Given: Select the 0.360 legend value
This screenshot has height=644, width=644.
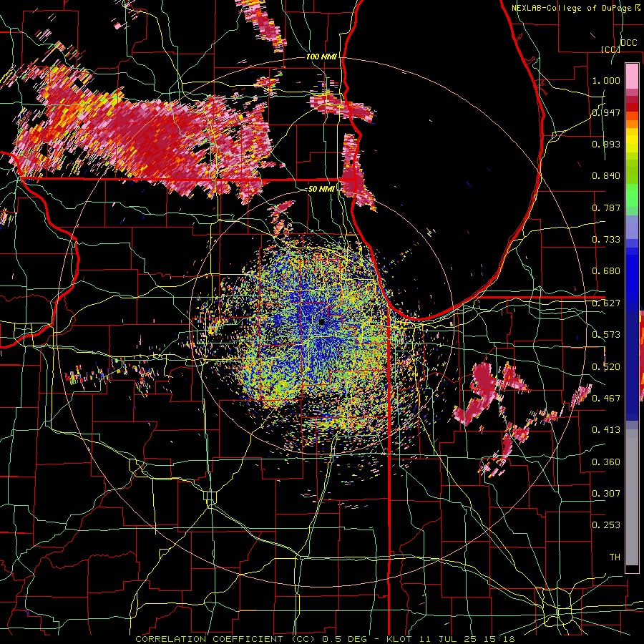Looking at the screenshot, I should coord(606,462).
